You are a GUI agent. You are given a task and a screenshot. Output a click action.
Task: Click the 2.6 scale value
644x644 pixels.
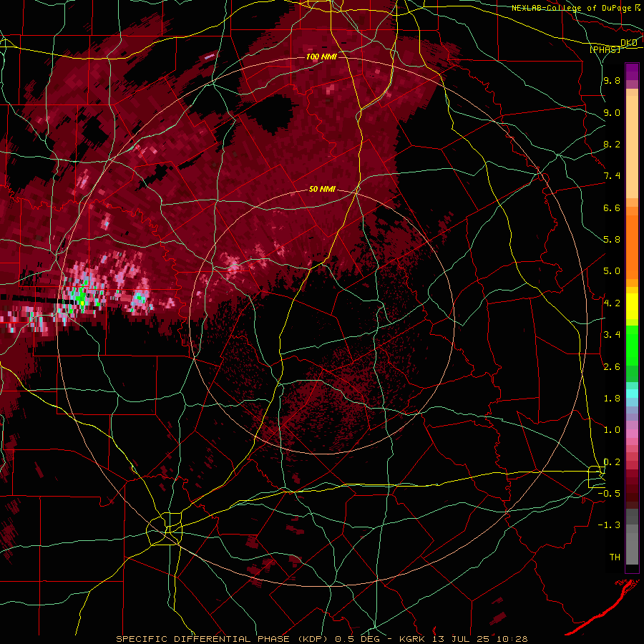[612, 367]
